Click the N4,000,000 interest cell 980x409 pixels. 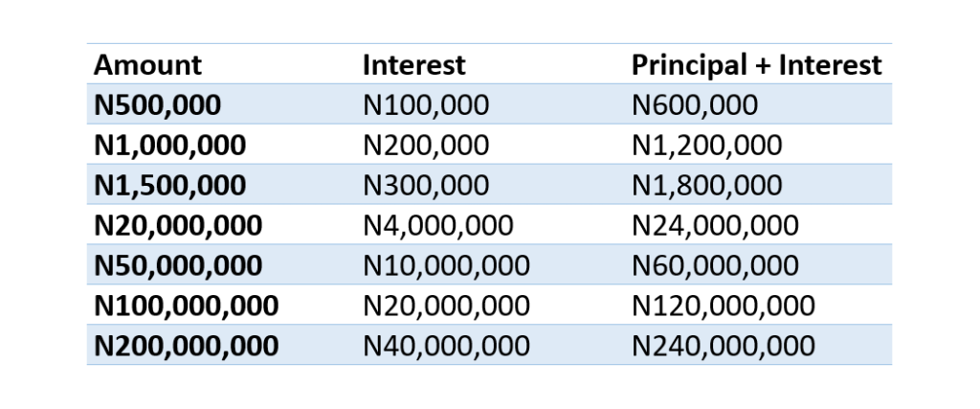coord(438,226)
